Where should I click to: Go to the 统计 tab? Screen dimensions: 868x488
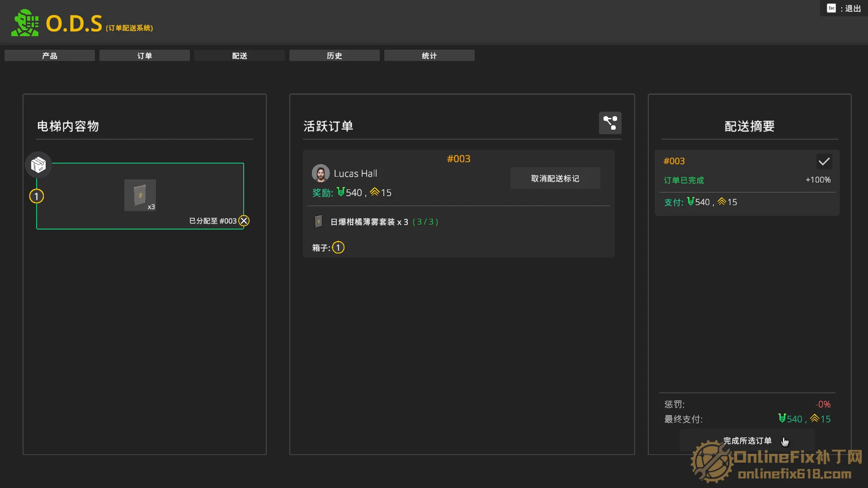(x=429, y=56)
